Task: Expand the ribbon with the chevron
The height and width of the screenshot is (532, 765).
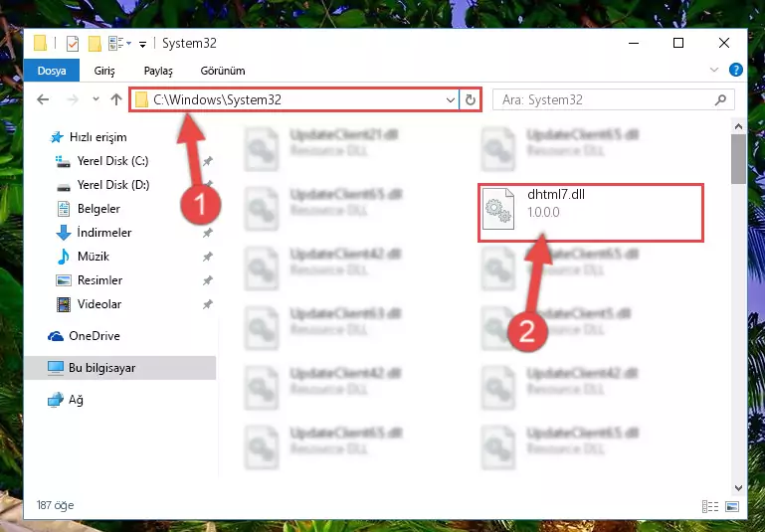Action: [x=714, y=70]
